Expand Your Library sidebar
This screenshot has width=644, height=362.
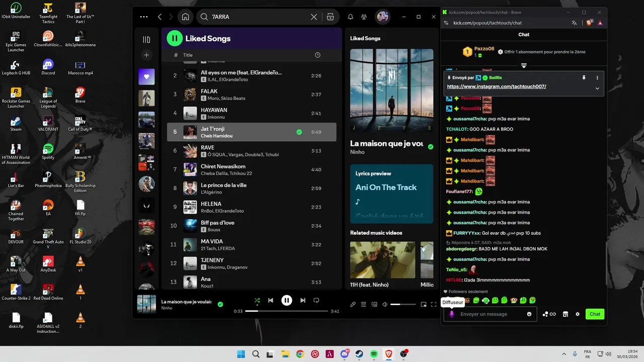[x=146, y=39]
